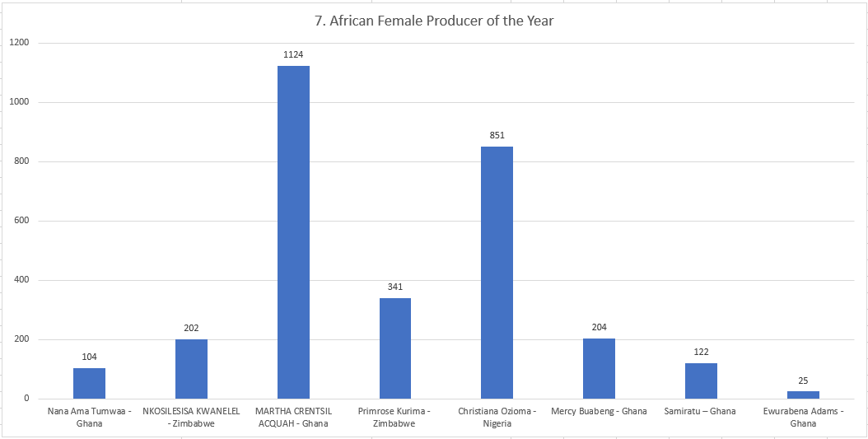The width and height of the screenshot is (868, 439).
Task: Click the 851 data label
Action: (497, 135)
